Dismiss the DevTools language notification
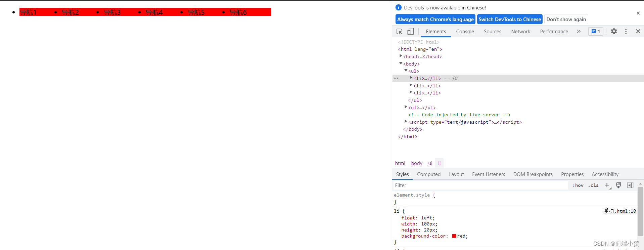 (638, 13)
